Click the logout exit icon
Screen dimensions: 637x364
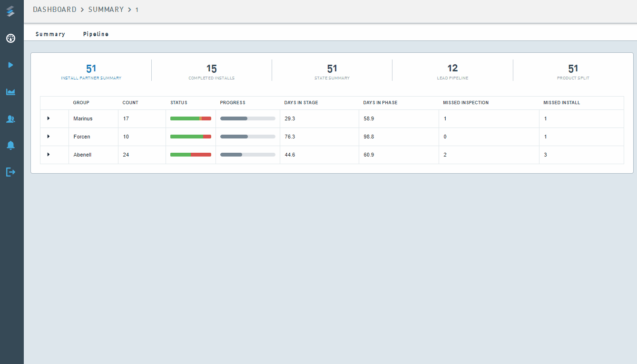tap(10, 172)
